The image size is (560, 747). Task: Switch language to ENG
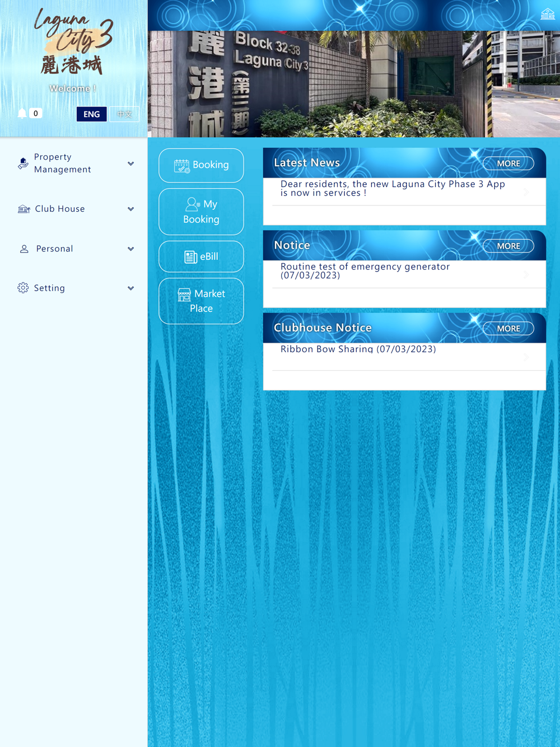pyautogui.click(x=91, y=114)
